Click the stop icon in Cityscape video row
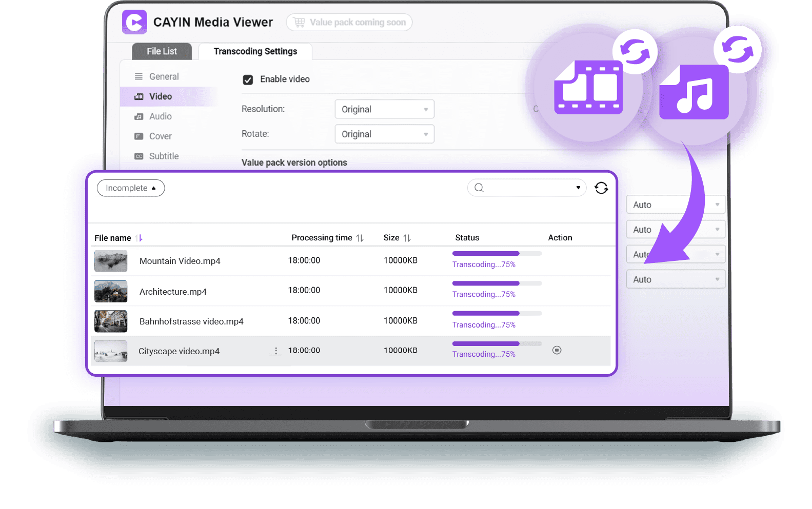812x509 pixels. pos(557,350)
